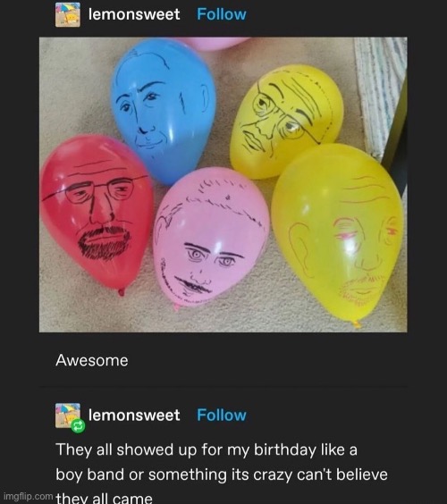Viewport: 447px width, 504px height.
Task: Follow lemonsweet from the top post header
Action: point(222,14)
